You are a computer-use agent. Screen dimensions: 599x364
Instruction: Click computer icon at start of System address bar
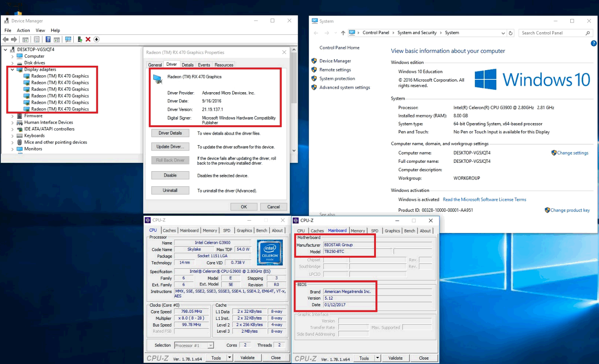click(352, 33)
